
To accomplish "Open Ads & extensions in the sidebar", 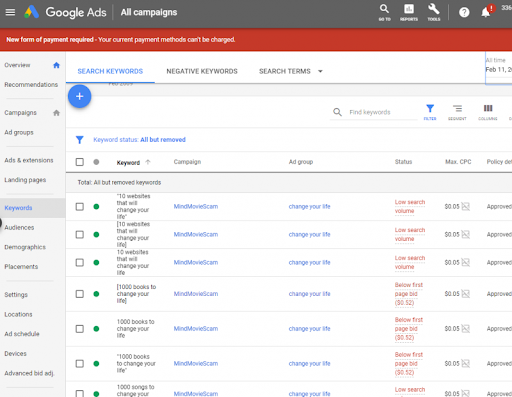I will [29, 160].
